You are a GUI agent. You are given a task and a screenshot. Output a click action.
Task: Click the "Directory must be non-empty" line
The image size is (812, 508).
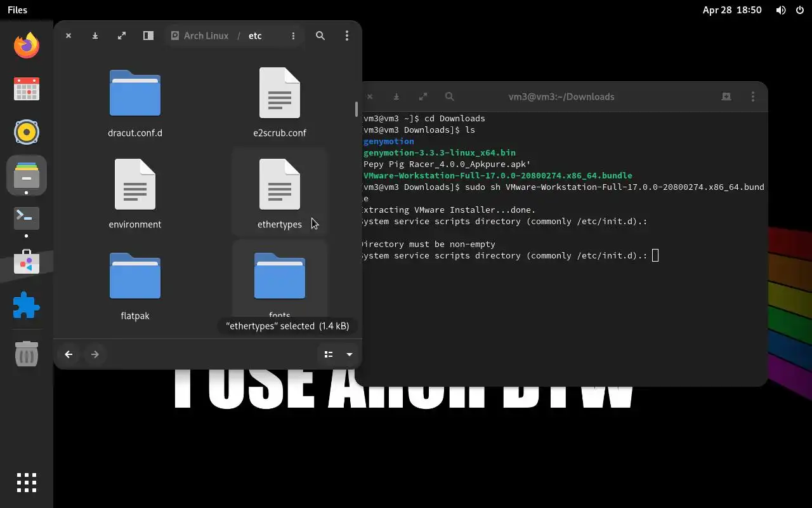(428, 244)
